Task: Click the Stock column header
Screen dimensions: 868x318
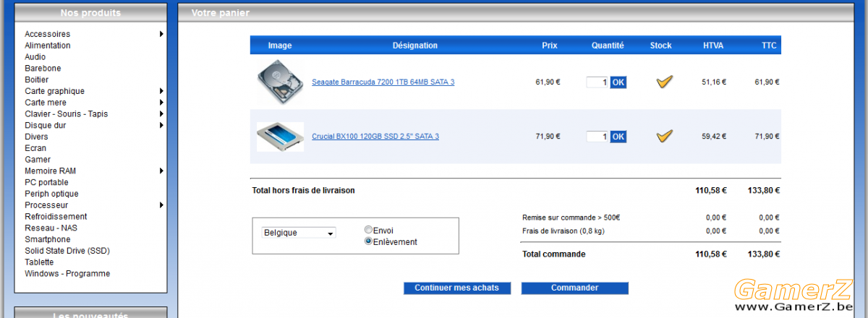Action: point(660,46)
